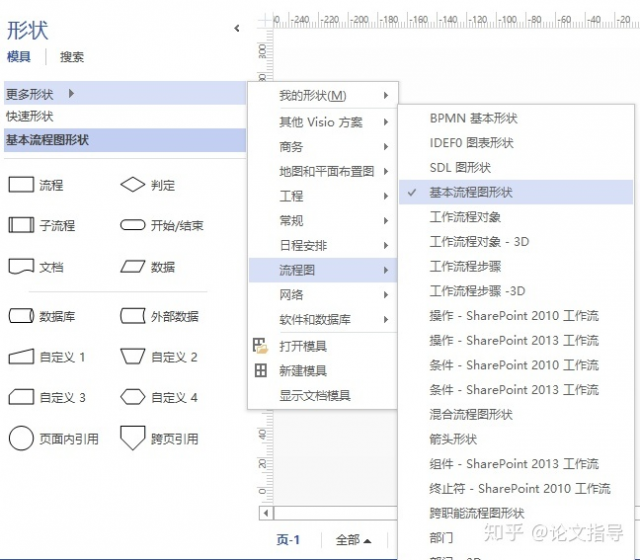The image size is (640, 560).
Task: Click 新建模具 to create a stencil
Action: [x=323, y=371]
